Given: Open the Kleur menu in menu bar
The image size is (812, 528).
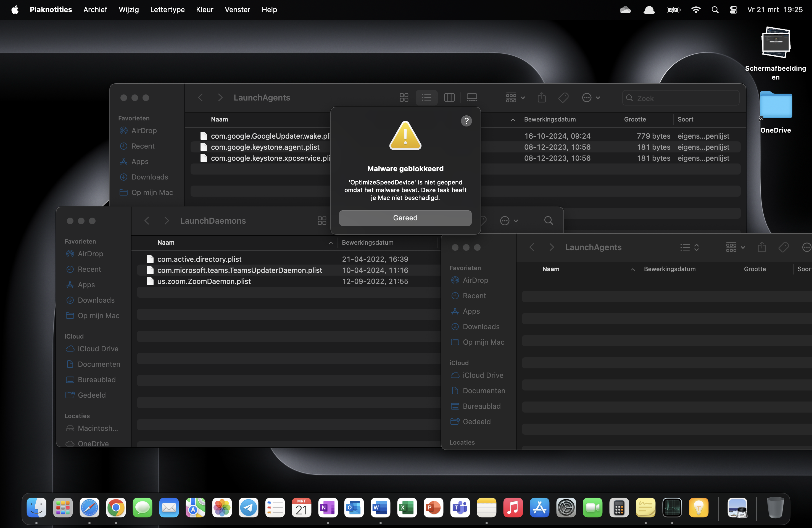Looking at the screenshot, I should point(204,10).
